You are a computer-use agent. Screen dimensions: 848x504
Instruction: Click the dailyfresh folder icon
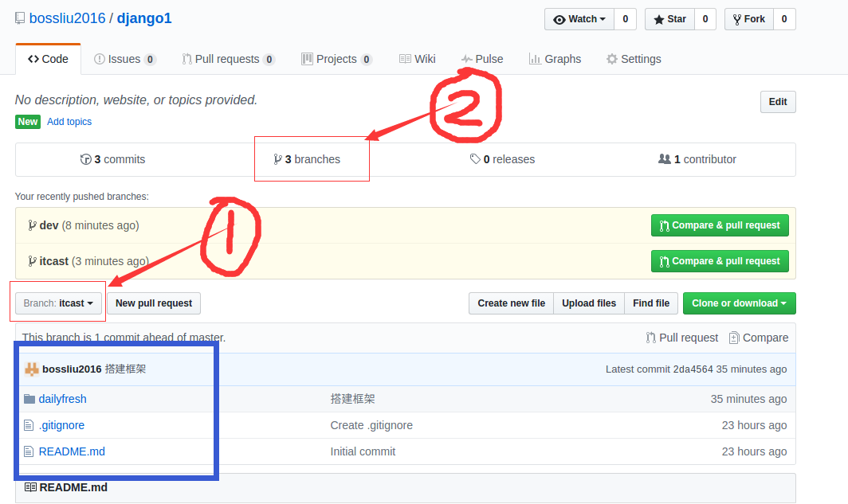pyautogui.click(x=29, y=399)
